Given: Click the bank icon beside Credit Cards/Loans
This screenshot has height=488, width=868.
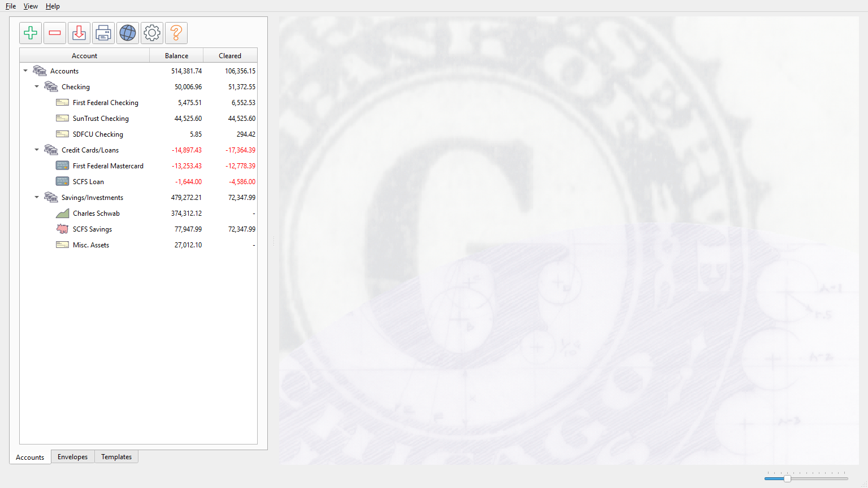Looking at the screenshot, I should (x=51, y=150).
